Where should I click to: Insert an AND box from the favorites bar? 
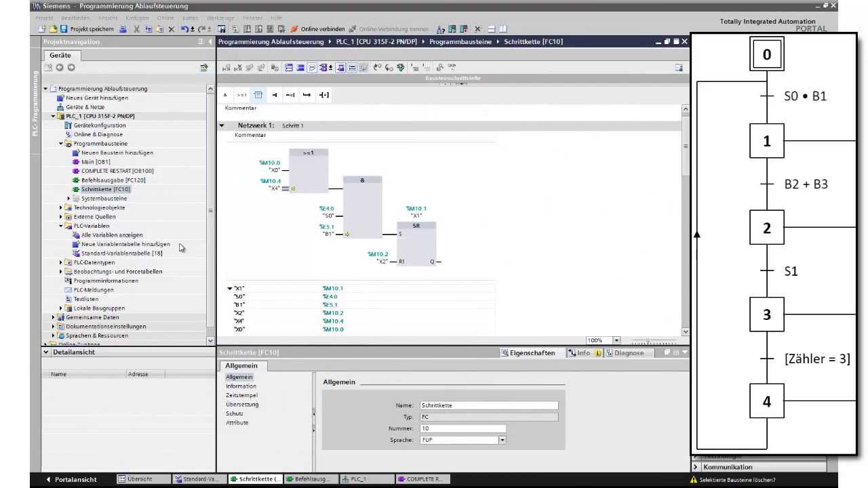(x=225, y=95)
